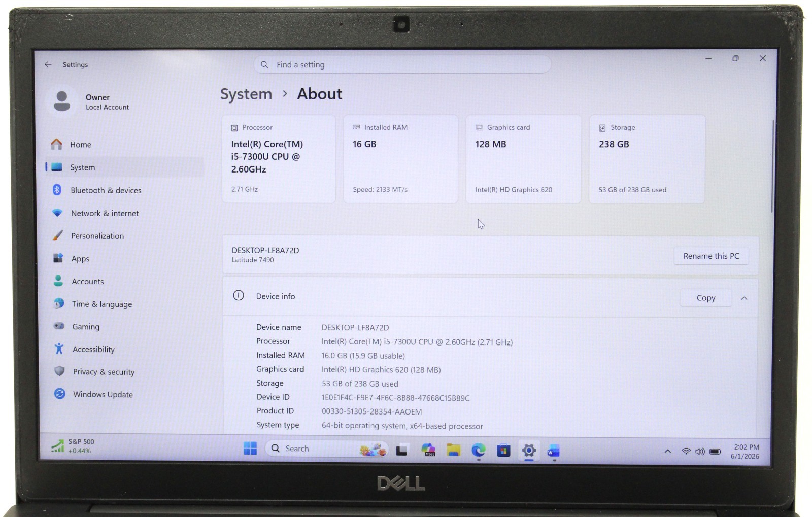Click the Settings gear taskbar icon

click(x=529, y=451)
